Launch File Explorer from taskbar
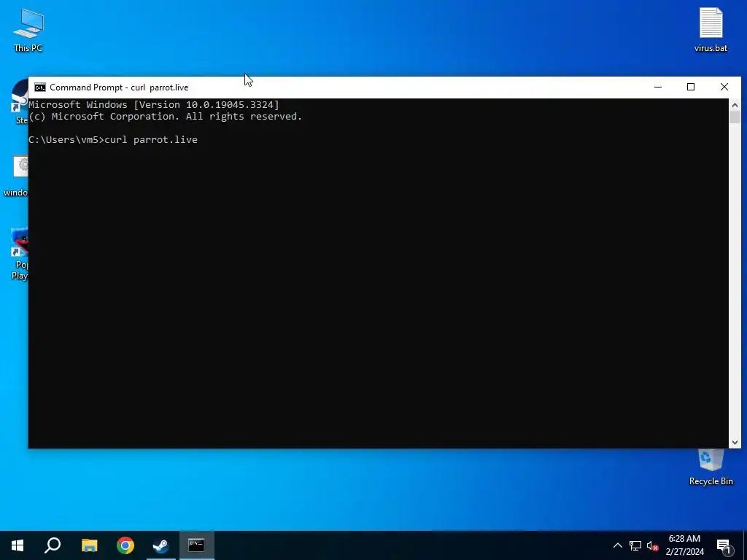747x560 pixels. [89, 545]
